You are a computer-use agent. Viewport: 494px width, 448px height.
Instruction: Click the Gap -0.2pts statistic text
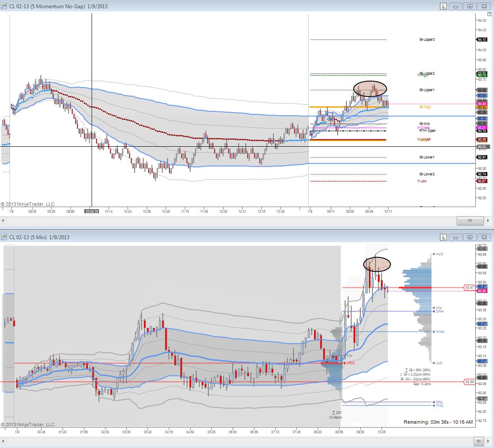click(x=422, y=384)
